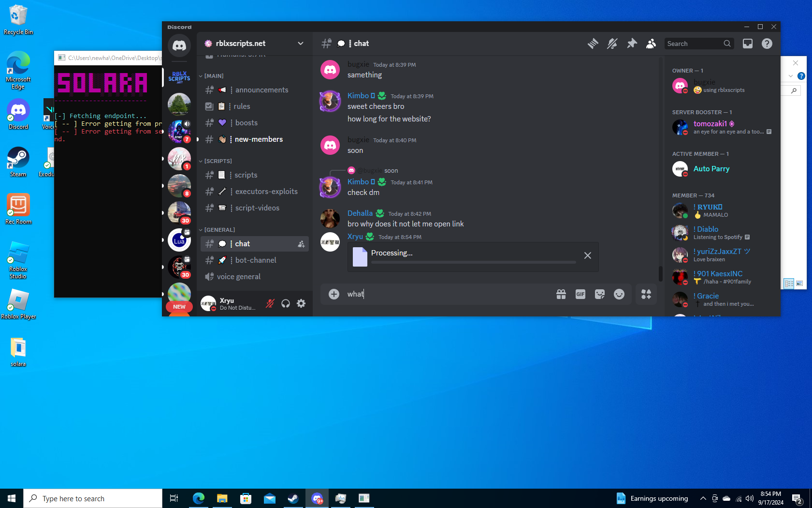Click the Processing upload progress bar
Image resolution: width=812 pixels, height=508 pixels.
click(474, 262)
